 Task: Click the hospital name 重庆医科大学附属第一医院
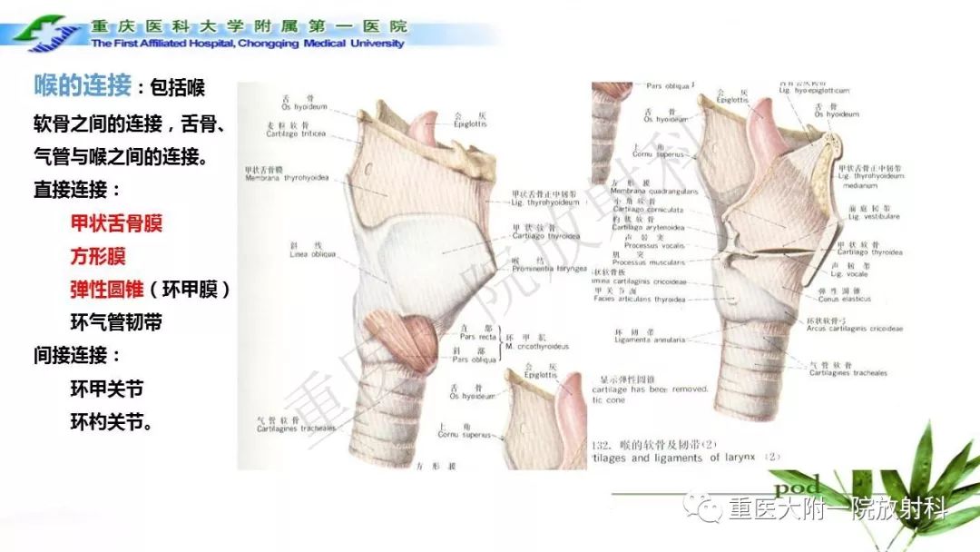coord(249,26)
